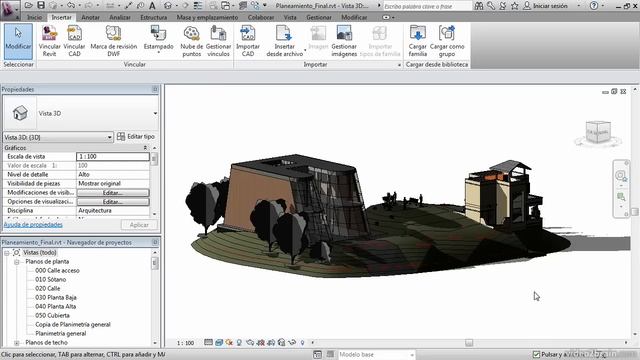Click the Vincular CAD icon
The width and height of the screenshot is (640, 360).
74,41
